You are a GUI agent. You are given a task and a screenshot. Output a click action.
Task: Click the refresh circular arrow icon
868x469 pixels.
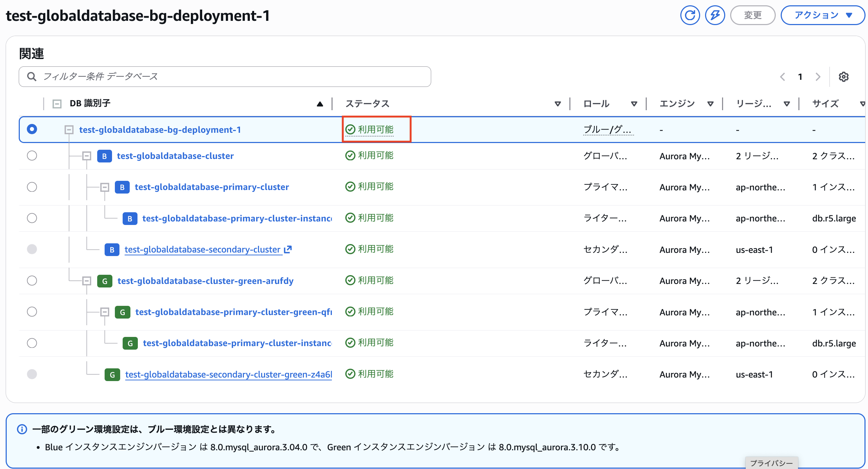(690, 16)
